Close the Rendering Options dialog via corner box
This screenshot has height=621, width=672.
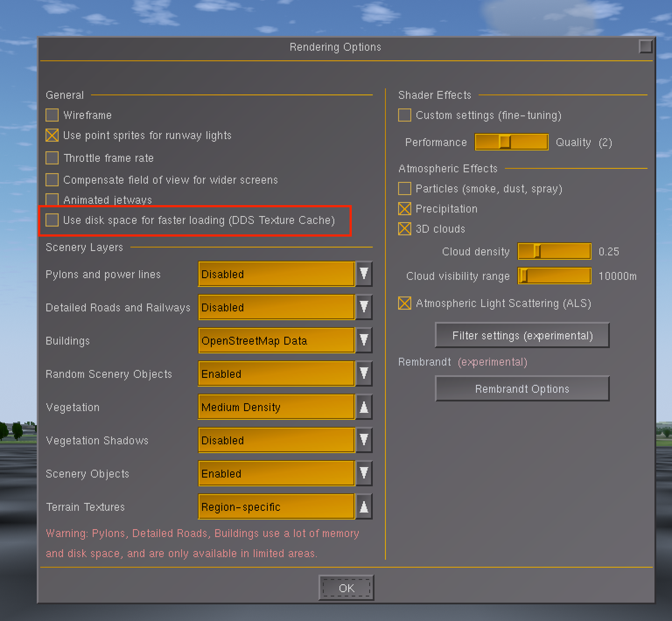pyautogui.click(x=646, y=46)
